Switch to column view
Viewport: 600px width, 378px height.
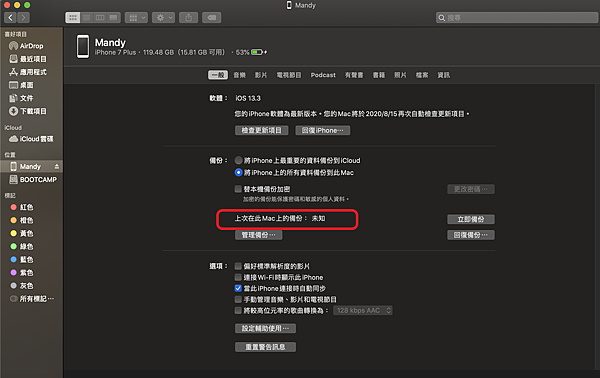100,18
